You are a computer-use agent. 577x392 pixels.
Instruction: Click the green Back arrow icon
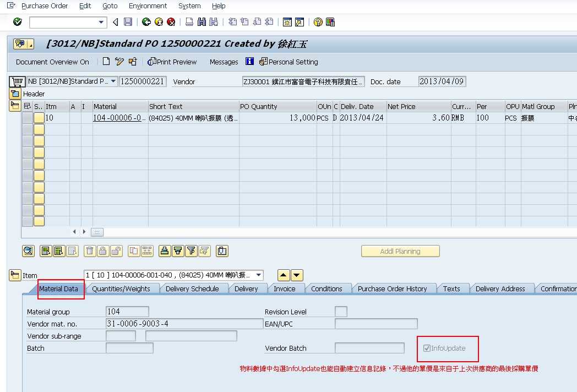tap(146, 22)
